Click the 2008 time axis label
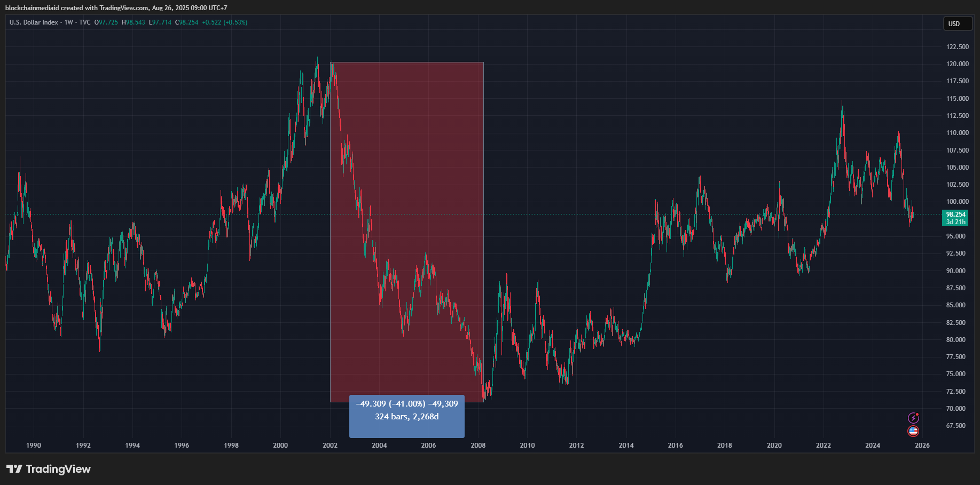Viewport: 980px width, 485px height. 478,446
